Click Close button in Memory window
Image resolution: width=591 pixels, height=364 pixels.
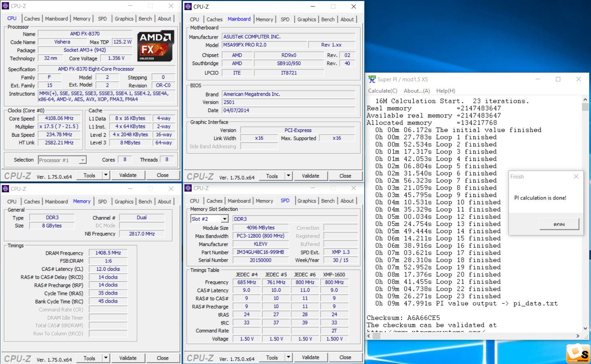163,358
